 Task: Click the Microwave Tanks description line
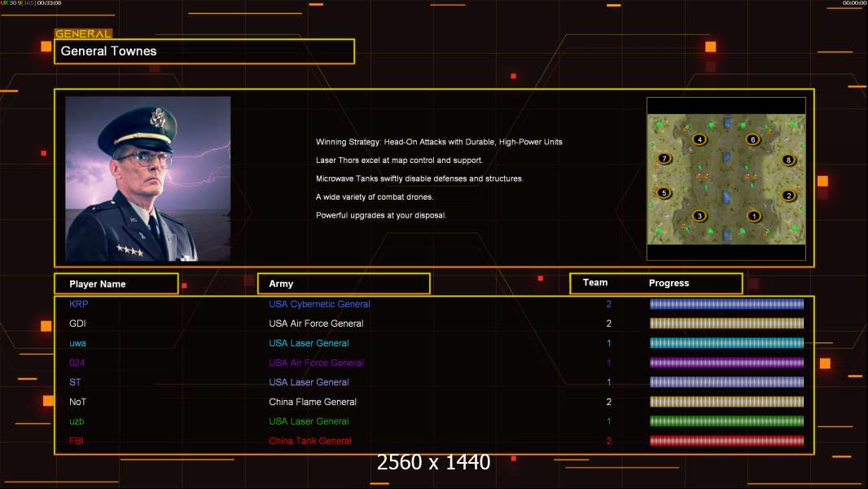tap(419, 178)
